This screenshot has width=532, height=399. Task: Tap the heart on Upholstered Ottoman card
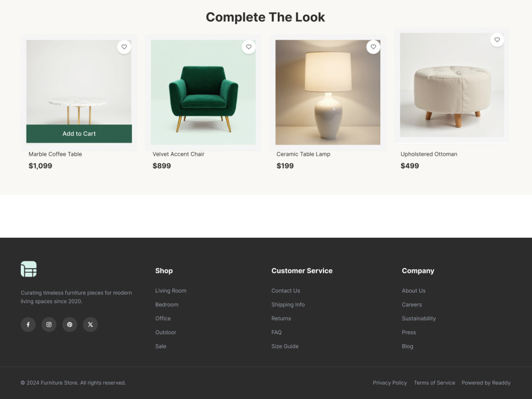click(497, 40)
